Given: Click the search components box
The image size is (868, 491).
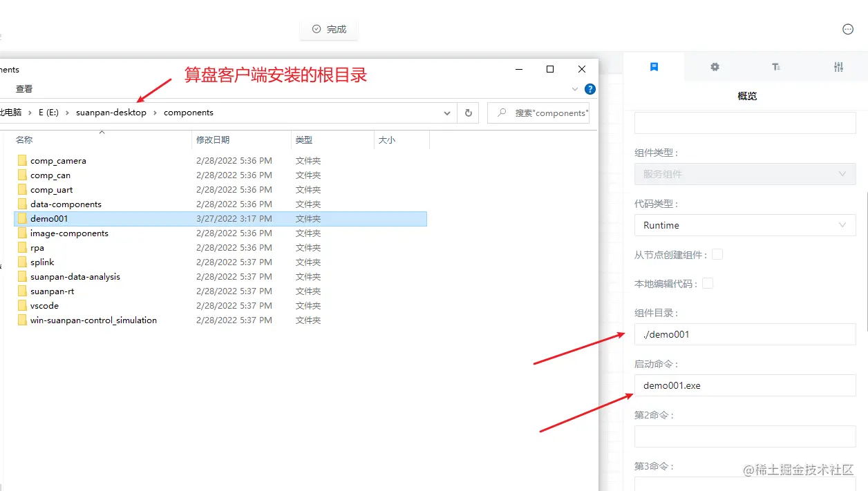Looking at the screenshot, I should pos(538,113).
